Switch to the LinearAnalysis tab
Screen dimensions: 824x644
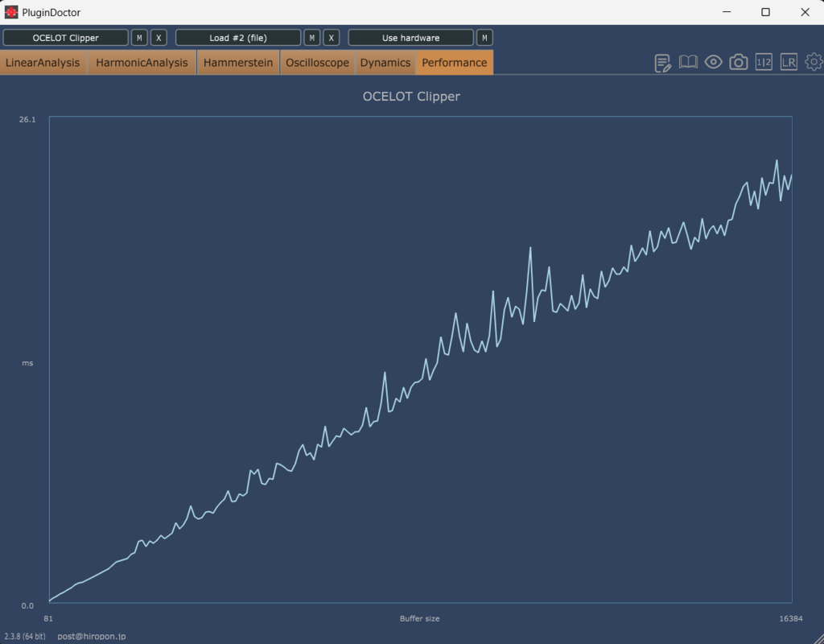(x=43, y=63)
